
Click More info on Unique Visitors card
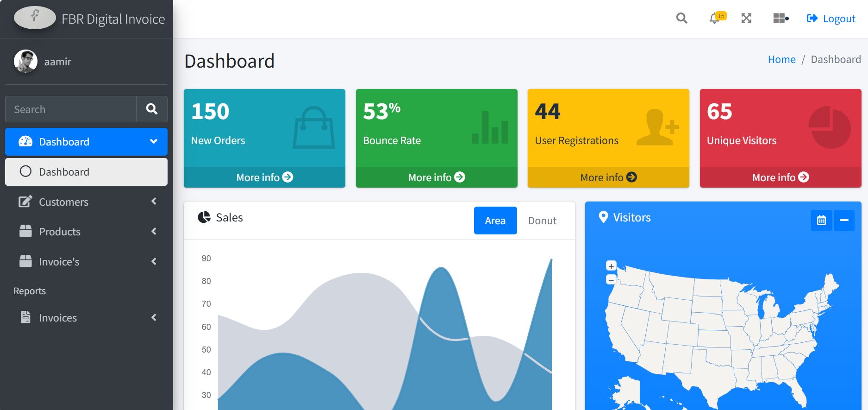781,177
